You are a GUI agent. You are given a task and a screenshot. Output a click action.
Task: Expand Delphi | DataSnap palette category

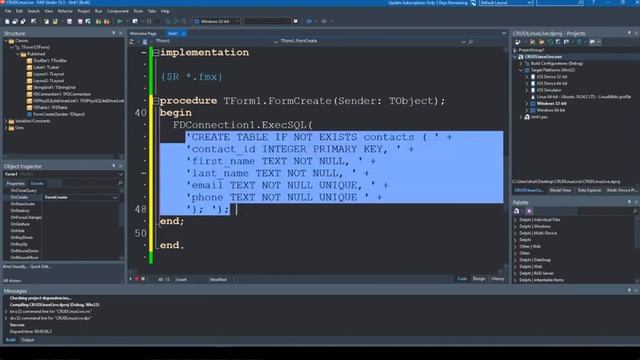pos(516,260)
